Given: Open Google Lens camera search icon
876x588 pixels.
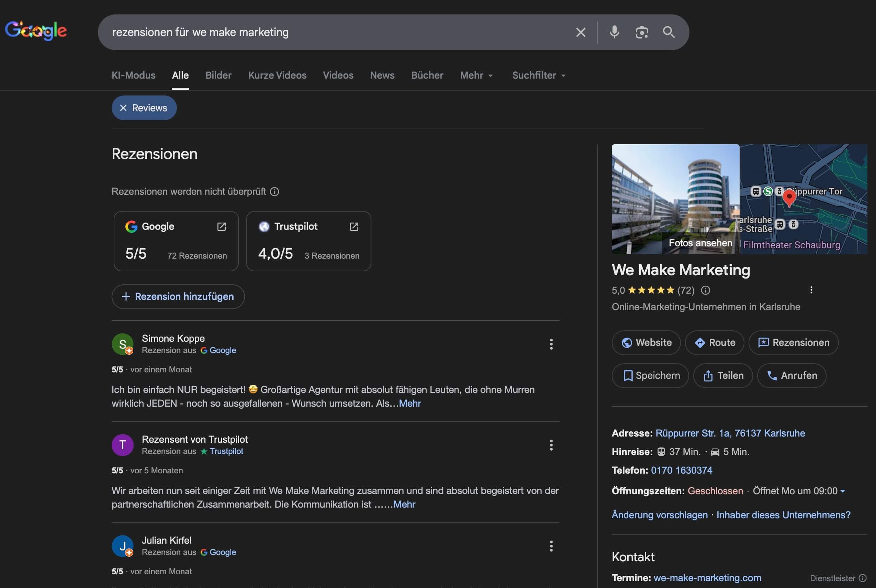Looking at the screenshot, I should point(642,32).
